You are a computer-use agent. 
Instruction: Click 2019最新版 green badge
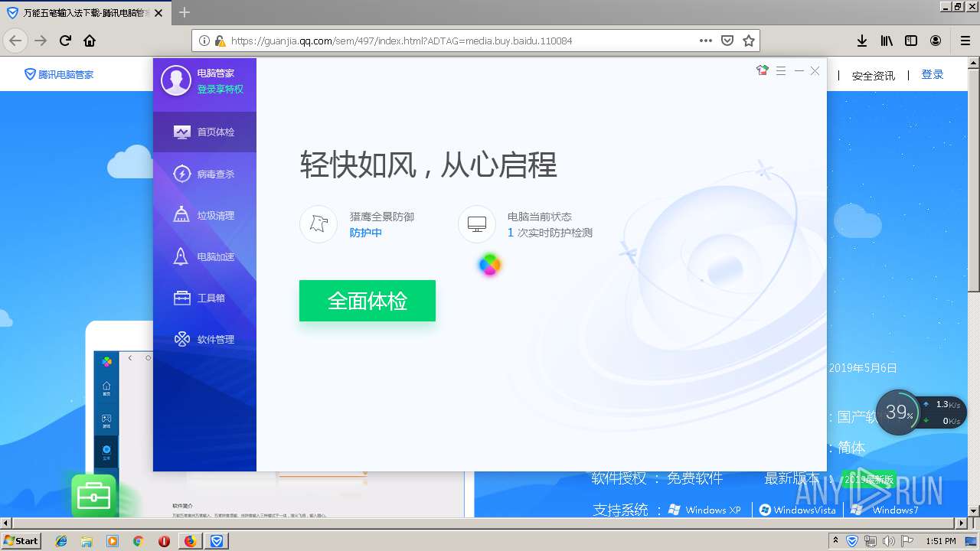click(x=869, y=480)
